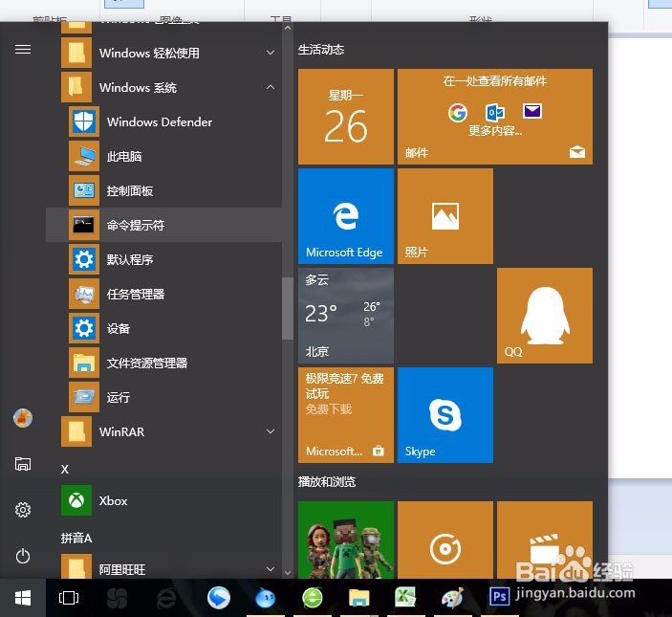The image size is (672, 617).
Task: Click the hamburger menu icon
Action: tap(23, 50)
